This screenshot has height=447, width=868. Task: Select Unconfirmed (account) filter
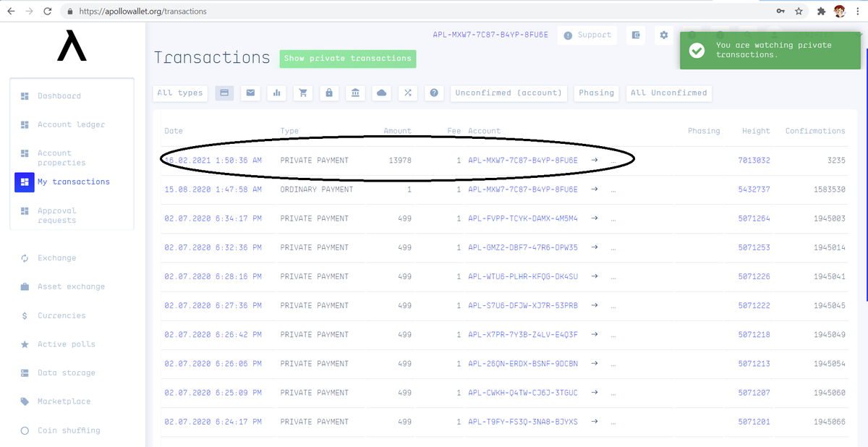click(509, 93)
